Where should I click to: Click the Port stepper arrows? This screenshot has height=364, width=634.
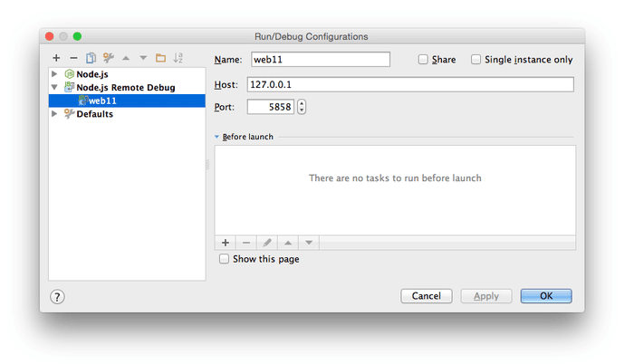(302, 107)
